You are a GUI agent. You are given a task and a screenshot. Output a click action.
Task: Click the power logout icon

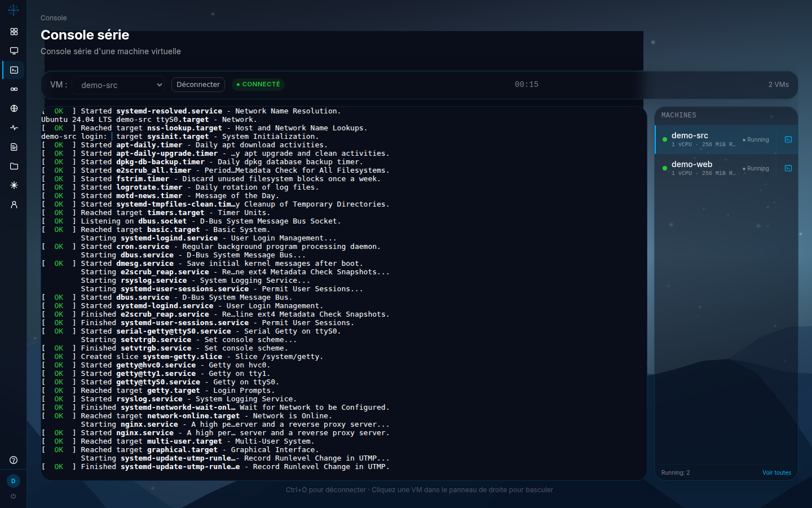click(14, 496)
